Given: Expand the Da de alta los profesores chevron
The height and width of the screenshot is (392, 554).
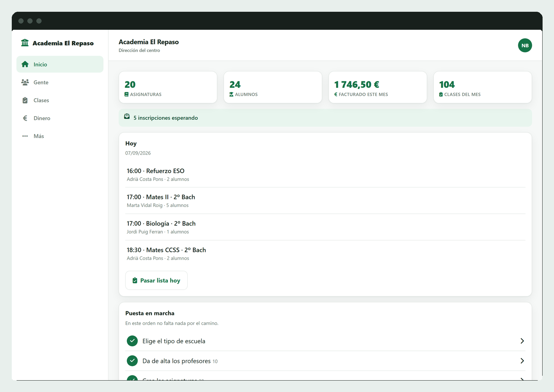Looking at the screenshot, I should pos(522,361).
